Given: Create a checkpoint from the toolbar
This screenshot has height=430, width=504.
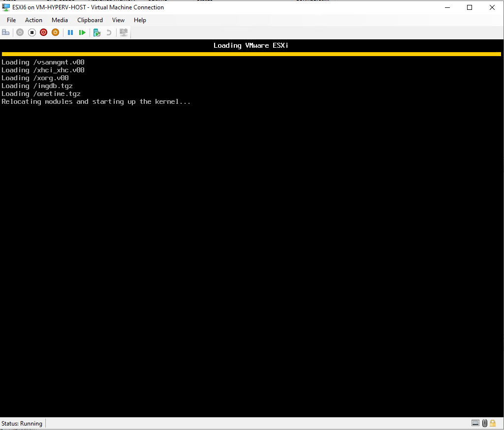Looking at the screenshot, I should (x=97, y=32).
